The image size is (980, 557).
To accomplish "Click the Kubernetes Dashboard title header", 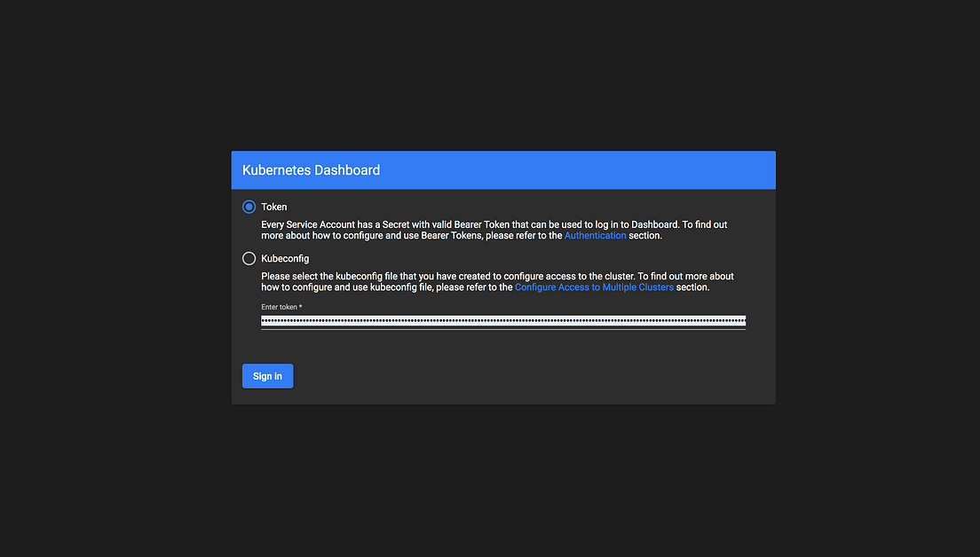I will tap(311, 169).
